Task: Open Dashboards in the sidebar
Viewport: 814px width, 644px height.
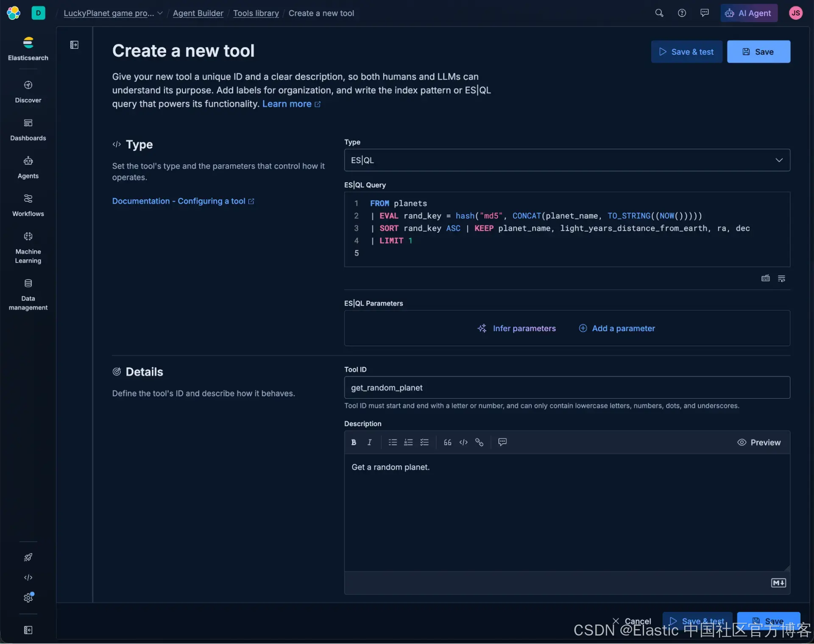Action: 28,130
